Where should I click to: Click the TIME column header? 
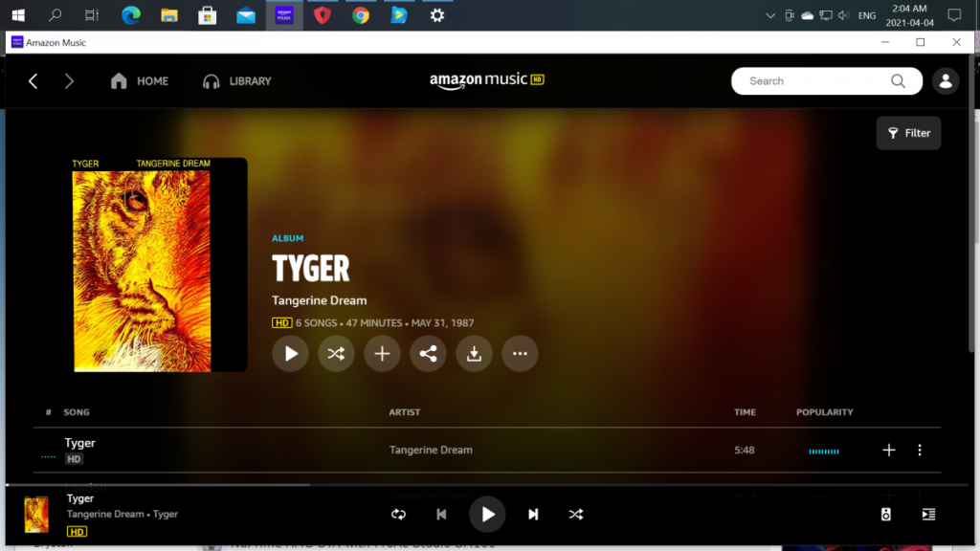pyautogui.click(x=745, y=412)
